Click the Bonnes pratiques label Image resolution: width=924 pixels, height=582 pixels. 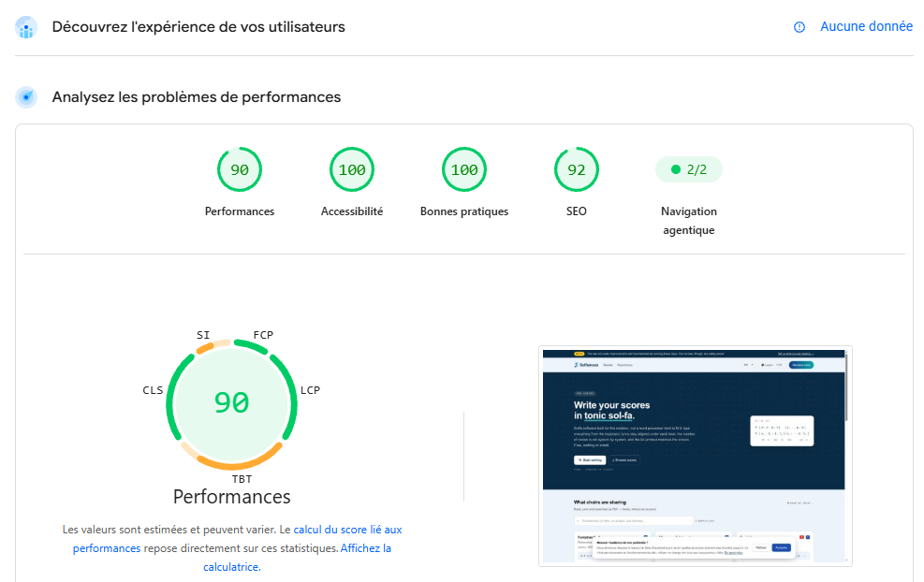tap(464, 211)
